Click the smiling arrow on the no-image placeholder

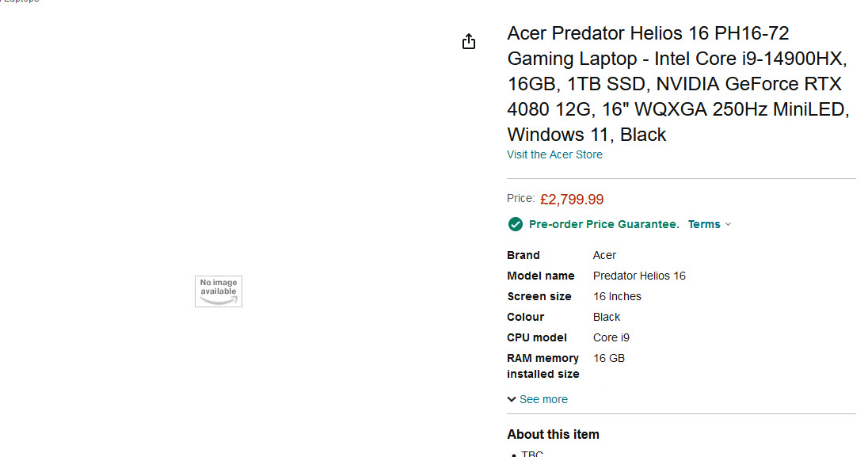218,298
